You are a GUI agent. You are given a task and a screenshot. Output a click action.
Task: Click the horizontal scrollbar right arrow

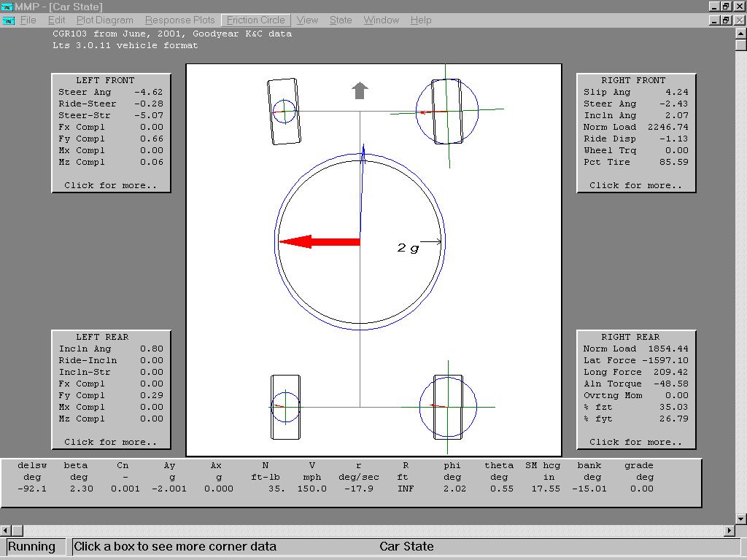[x=729, y=530]
